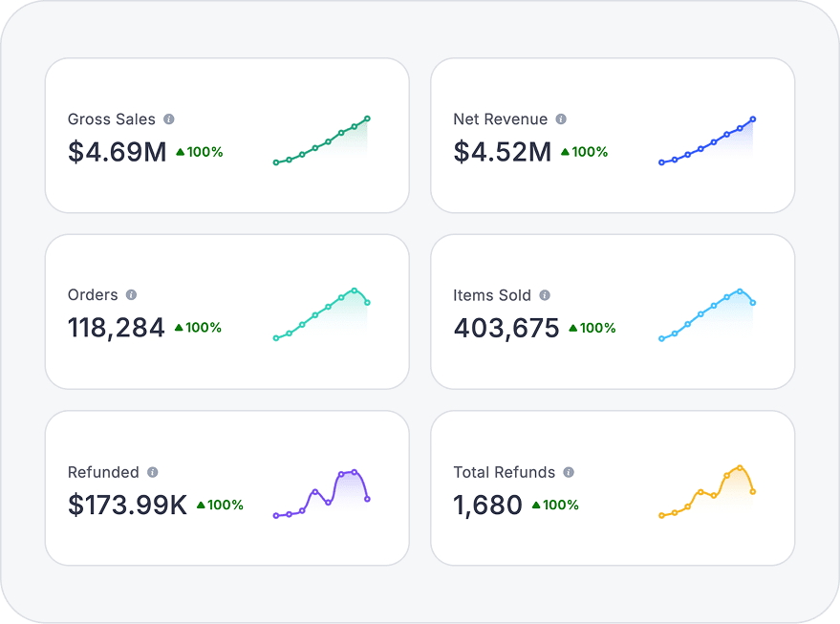The image size is (840, 624).
Task: Click the $4.52M Net Revenue value
Action: coord(503,152)
